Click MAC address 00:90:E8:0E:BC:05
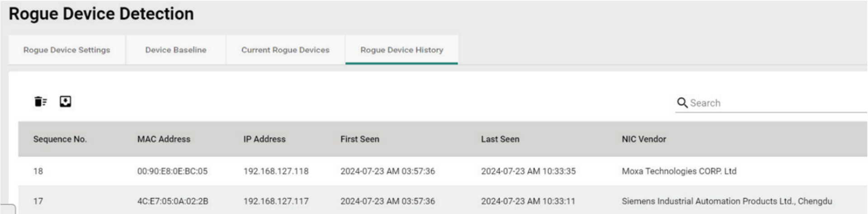The image size is (868, 214). pyautogui.click(x=172, y=171)
